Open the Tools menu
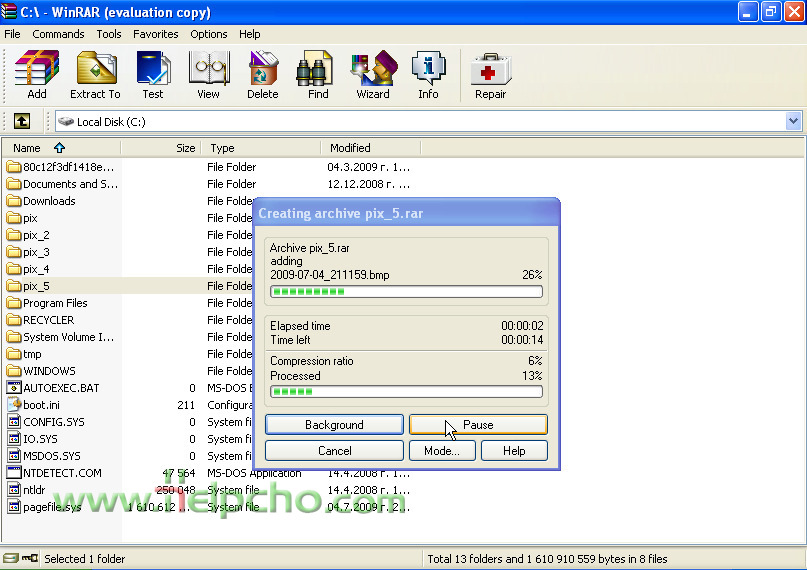The width and height of the screenshot is (807, 570). click(109, 34)
